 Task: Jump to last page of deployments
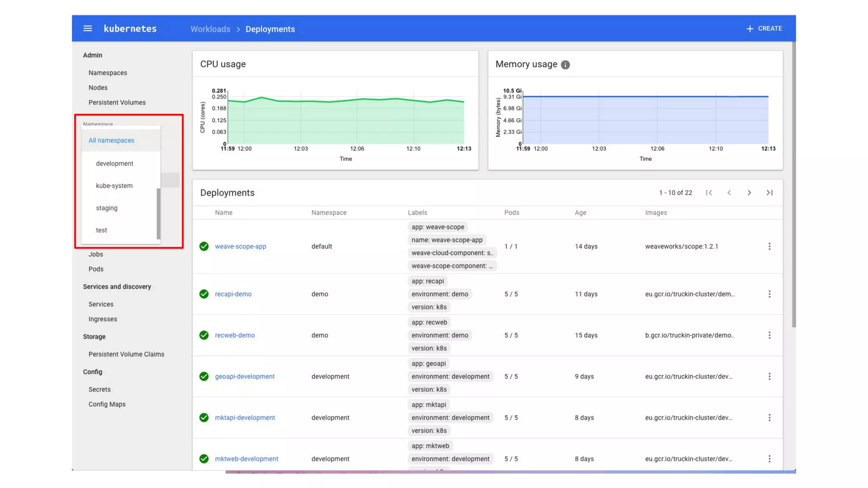(x=769, y=193)
